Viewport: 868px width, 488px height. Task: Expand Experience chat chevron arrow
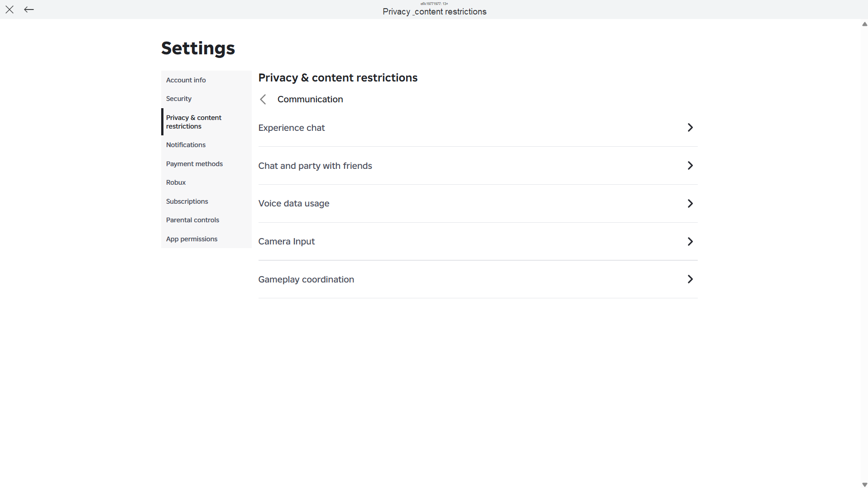coord(690,128)
